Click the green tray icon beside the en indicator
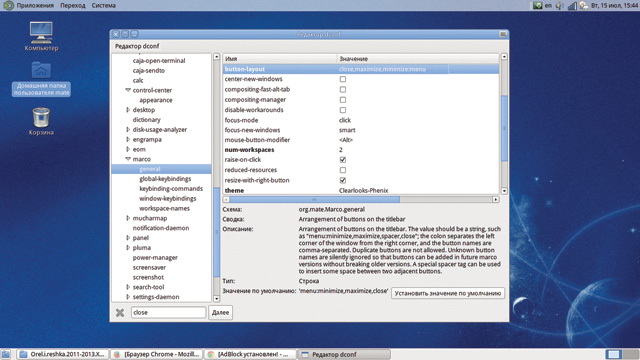Screen dimensions: 640x360 tap(537, 5)
